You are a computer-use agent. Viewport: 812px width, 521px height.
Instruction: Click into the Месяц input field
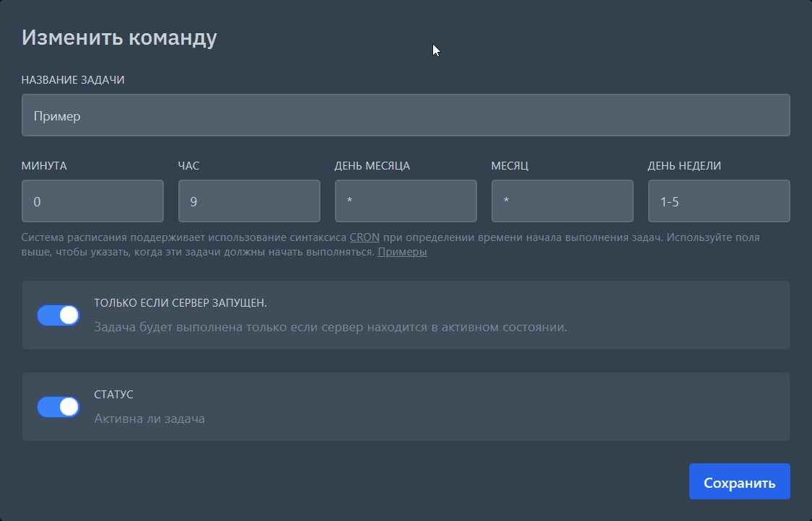562,201
